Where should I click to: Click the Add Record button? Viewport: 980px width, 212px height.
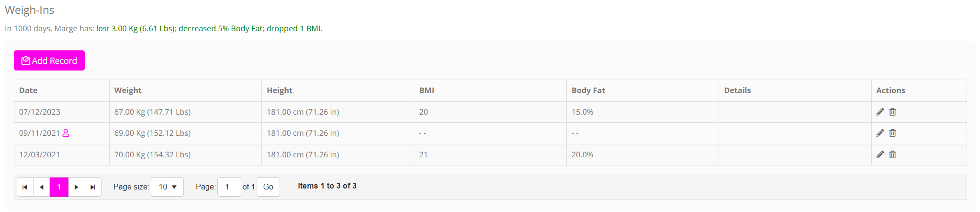click(49, 60)
